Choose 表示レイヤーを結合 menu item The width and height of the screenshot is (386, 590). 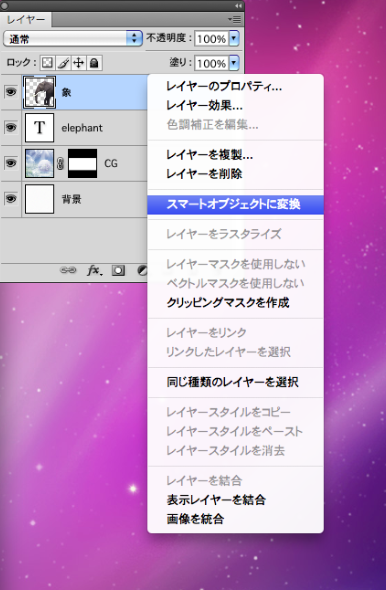tap(235, 500)
